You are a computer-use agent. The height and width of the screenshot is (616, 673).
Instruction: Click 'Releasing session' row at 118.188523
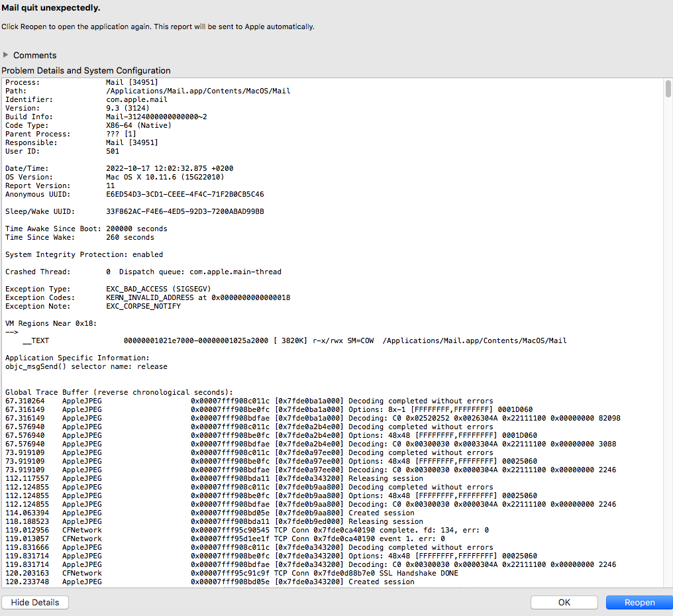pos(214,521)
